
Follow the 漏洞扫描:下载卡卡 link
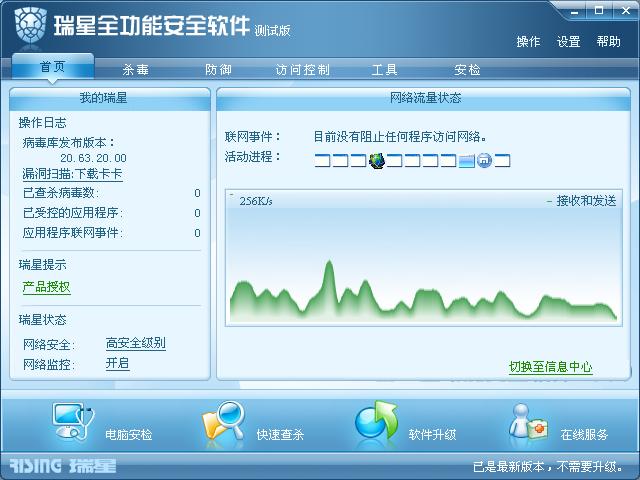click(72, 174)
